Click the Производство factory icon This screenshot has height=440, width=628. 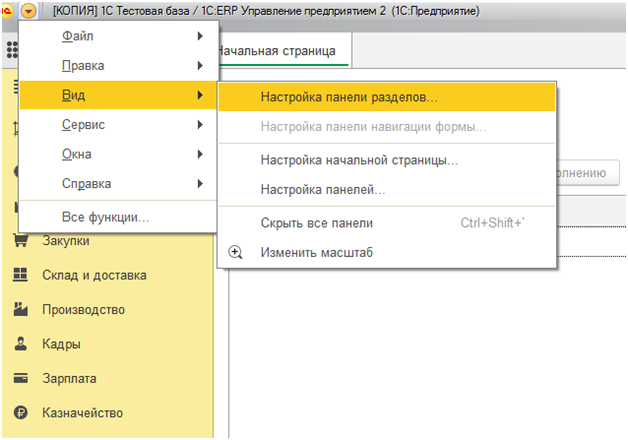coord(20,309)
